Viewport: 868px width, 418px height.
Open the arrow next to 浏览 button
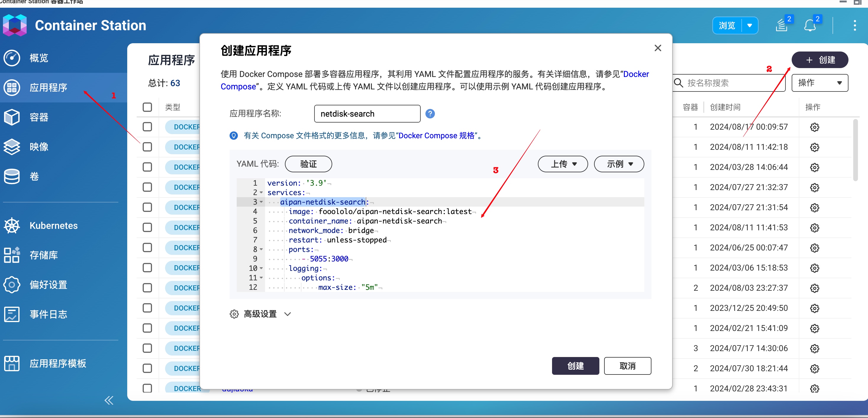click(x=750, y=26)
